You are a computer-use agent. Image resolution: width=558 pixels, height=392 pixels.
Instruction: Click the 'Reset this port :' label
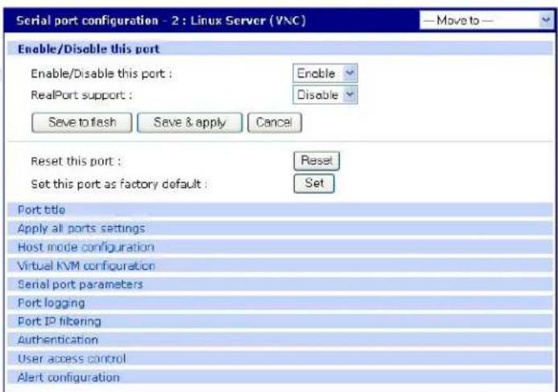point(76,162)
